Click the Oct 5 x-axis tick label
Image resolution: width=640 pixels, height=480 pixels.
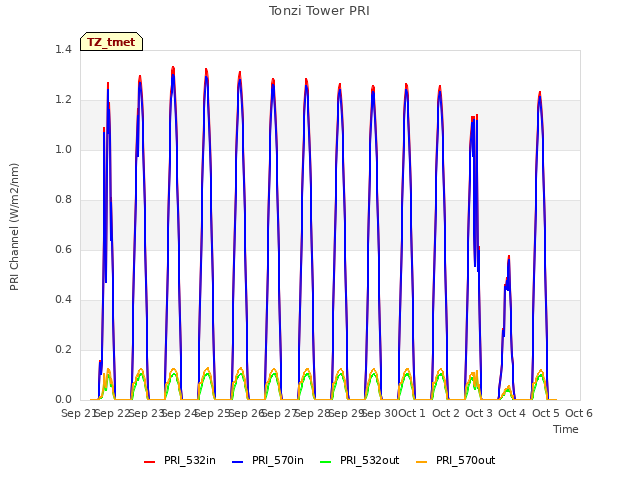(546, 413)
